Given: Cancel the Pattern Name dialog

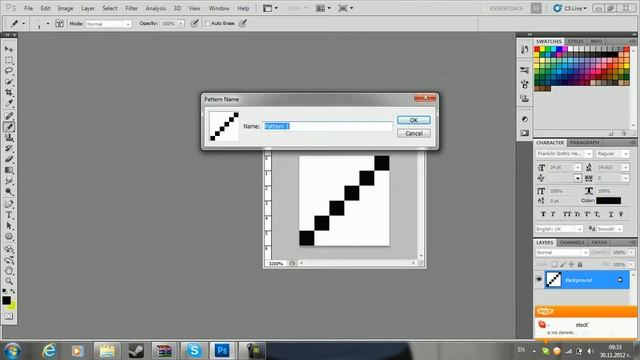Looking at the screenshot, I should [413, 133].
